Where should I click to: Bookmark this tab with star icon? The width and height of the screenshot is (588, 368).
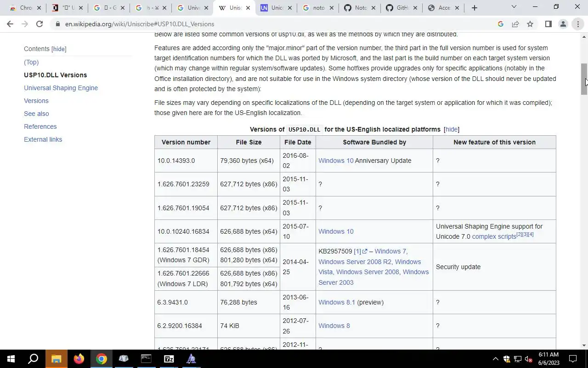530,24
